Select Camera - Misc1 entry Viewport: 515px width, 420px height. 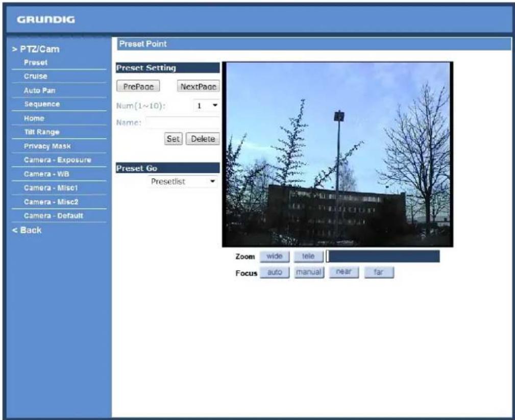coord(51,188)
